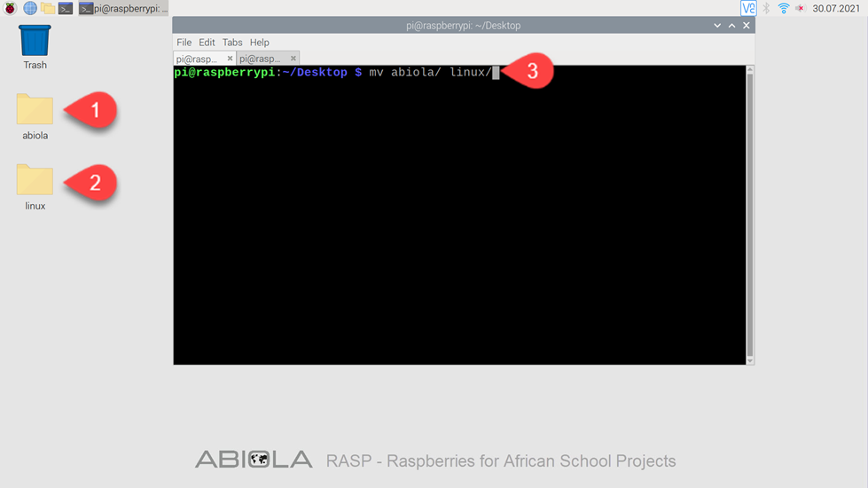Launch terminal from taskbar launcher icon
This screenshot has width=868, height=488.
click(x=66, y=8)
